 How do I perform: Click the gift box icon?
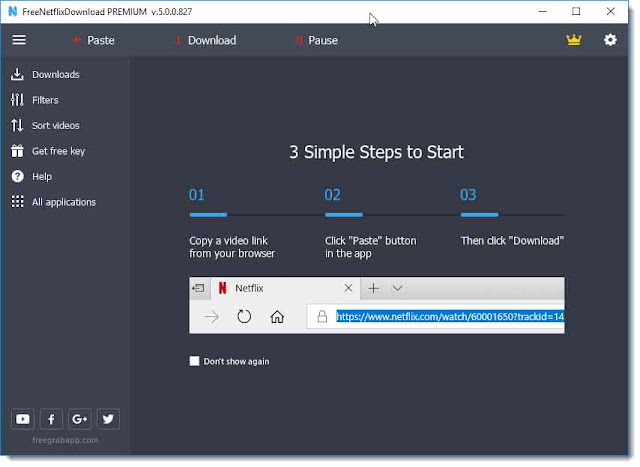[17, 151]
